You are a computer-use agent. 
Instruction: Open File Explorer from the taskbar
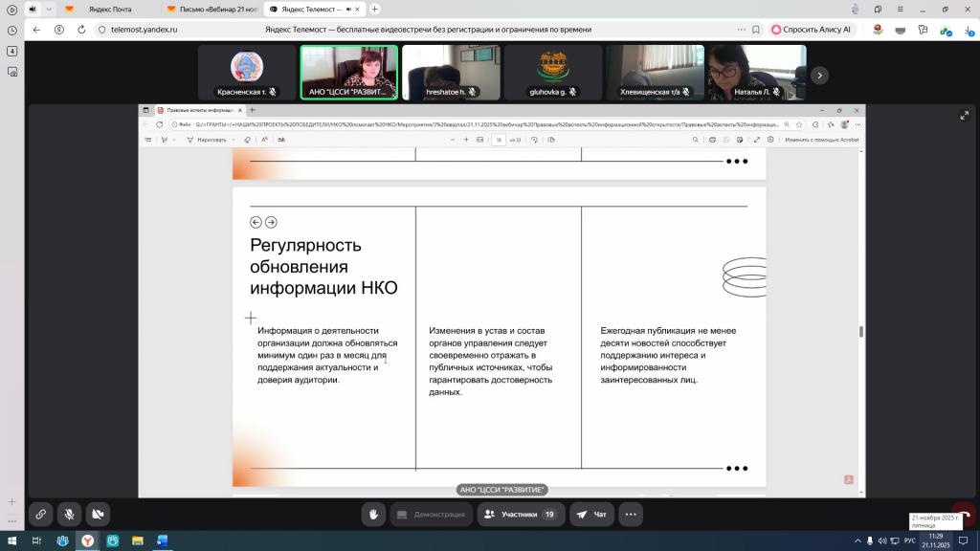(137, 541)
